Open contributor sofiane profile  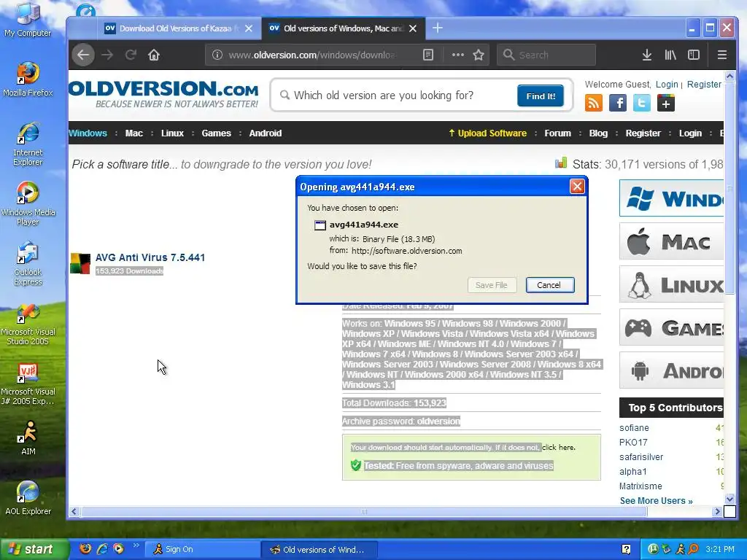(634, 427)
